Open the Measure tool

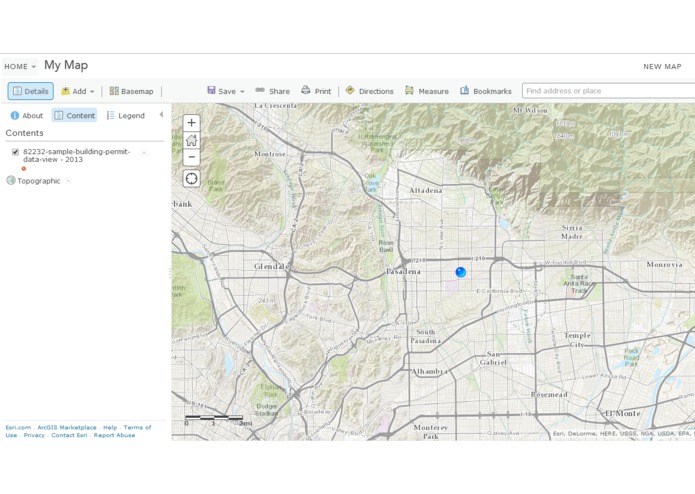tap(427, 91)
